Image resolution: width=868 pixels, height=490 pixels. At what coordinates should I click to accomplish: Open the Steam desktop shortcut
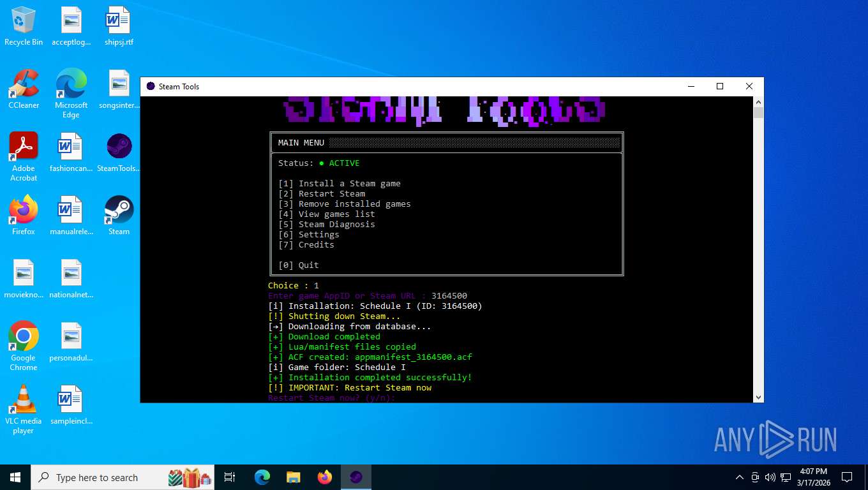pos(119,216)
